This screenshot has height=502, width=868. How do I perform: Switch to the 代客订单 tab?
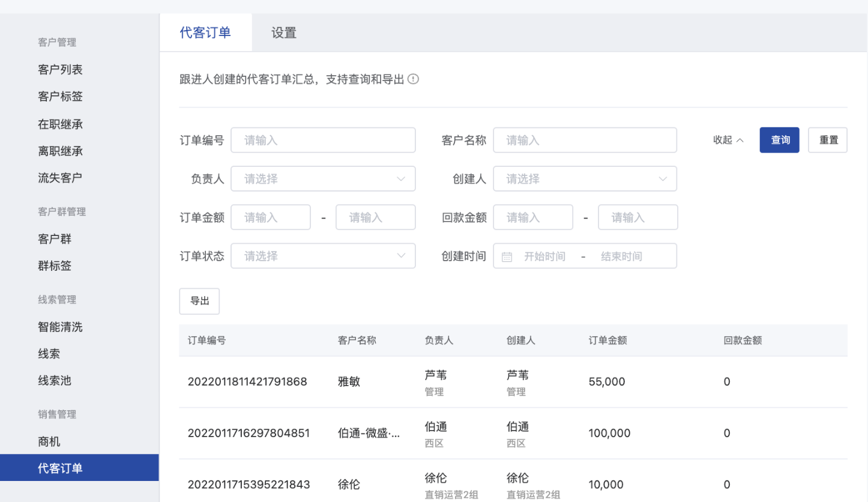[x=205, y=32]
